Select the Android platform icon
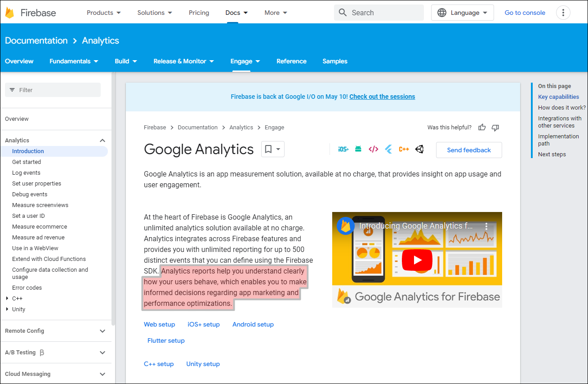Viewport: 588px width, 384px height. (x=358, y=149)
